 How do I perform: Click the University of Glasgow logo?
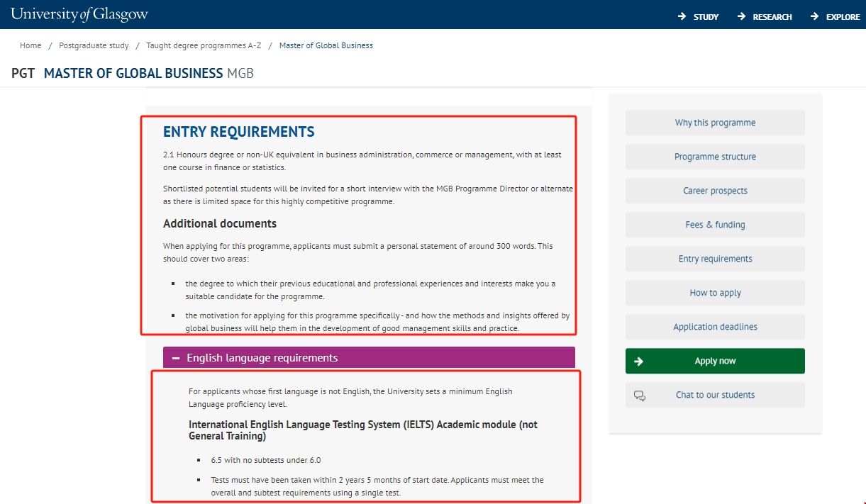[79, 14]
